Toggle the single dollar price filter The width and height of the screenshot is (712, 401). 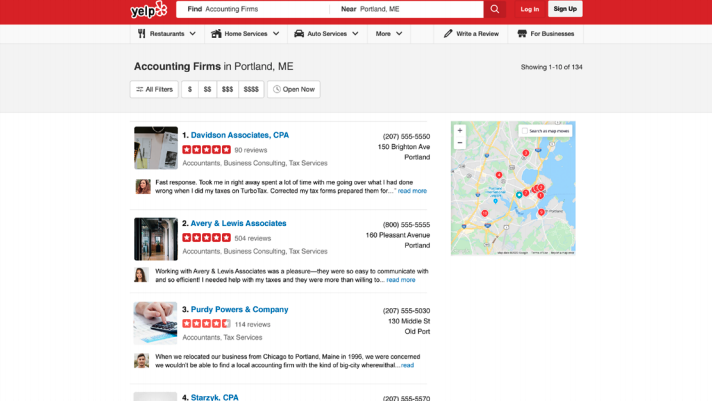190,89
